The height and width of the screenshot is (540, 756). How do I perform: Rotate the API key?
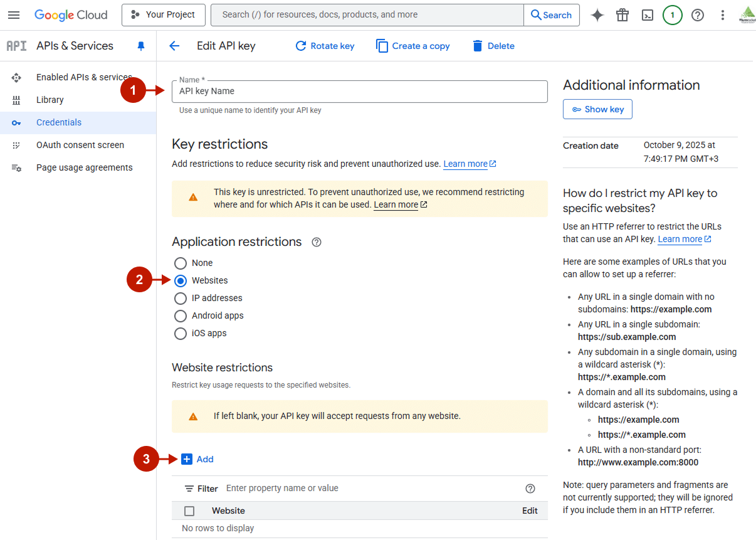[x=325, y=45]
